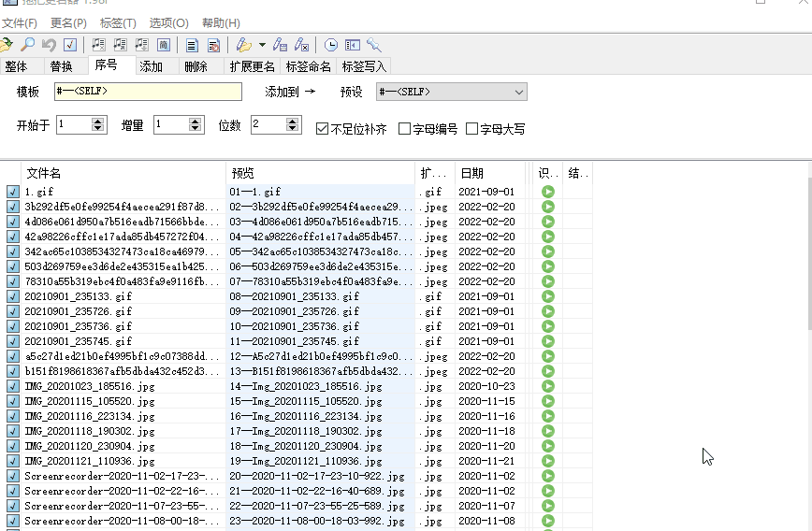Enable the 字母编号 checkbox
812x531 pixels.
click(x=404, y=128)
